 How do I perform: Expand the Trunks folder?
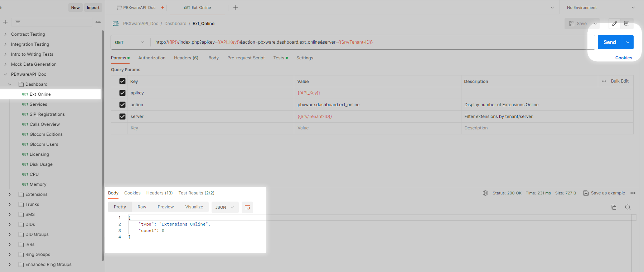pos(10,204)
